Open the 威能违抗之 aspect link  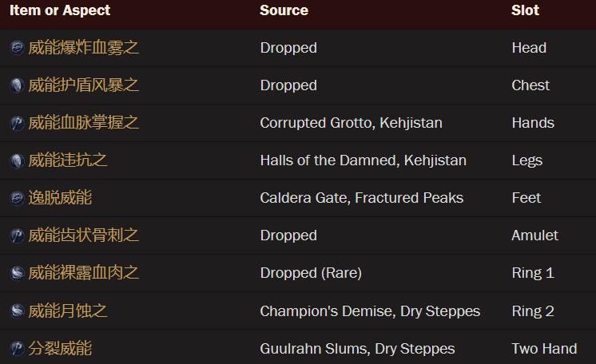tap(68, 160)
